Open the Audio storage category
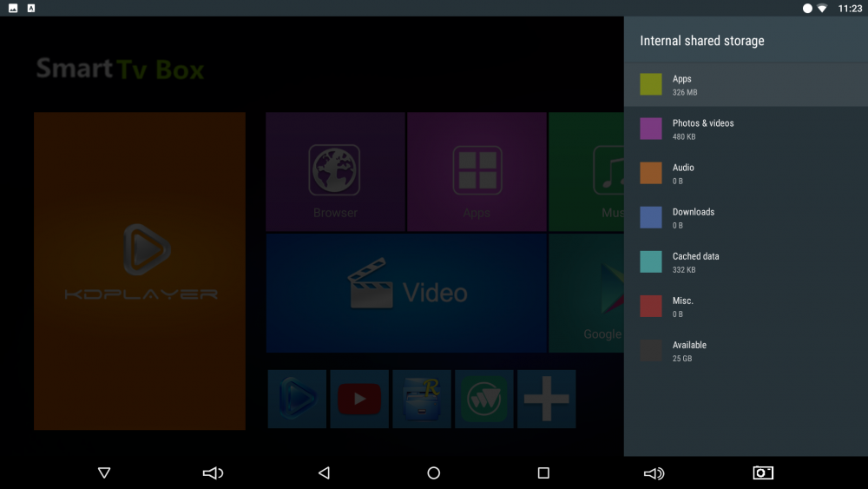 [745, 174]
